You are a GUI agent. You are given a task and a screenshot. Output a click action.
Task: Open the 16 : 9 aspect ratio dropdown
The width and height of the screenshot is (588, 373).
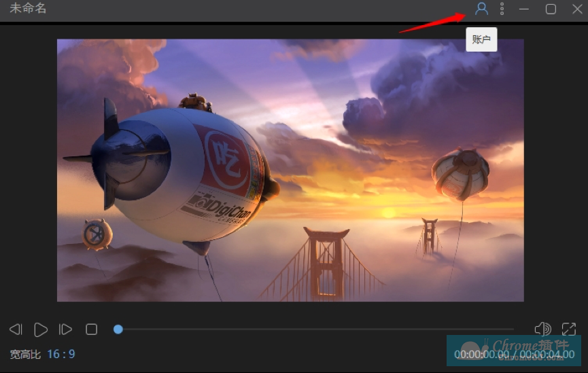(x=61, y=354)
